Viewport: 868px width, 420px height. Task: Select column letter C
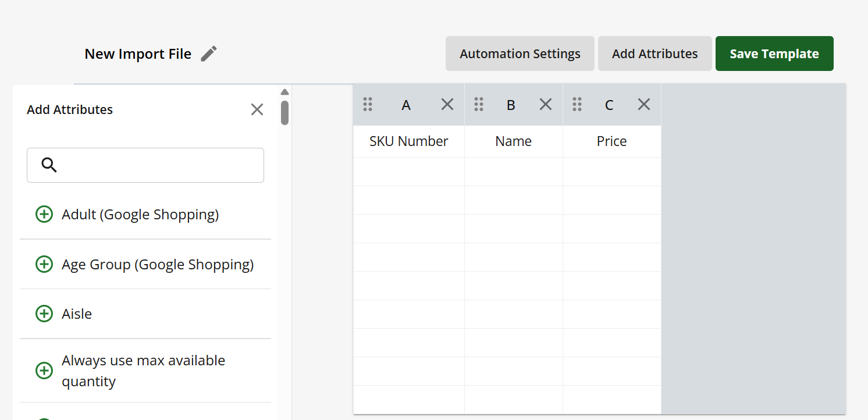tap(609, 105)
